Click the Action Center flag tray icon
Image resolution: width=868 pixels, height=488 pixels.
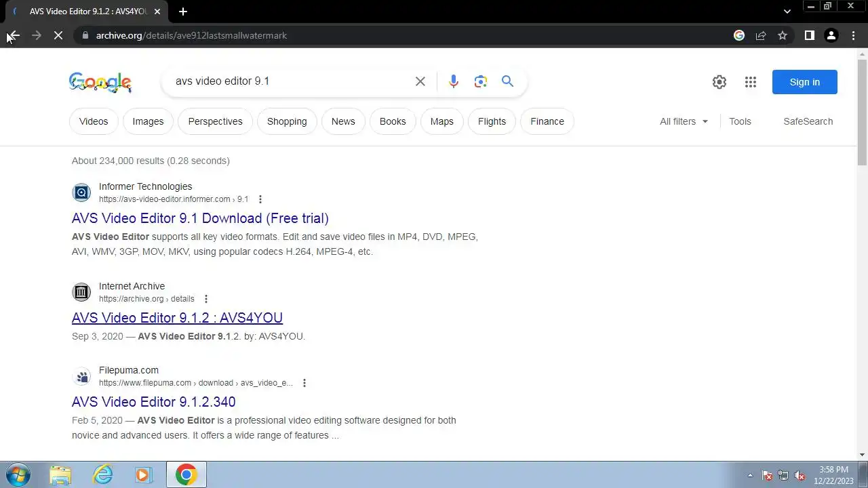tap(767, 475)
